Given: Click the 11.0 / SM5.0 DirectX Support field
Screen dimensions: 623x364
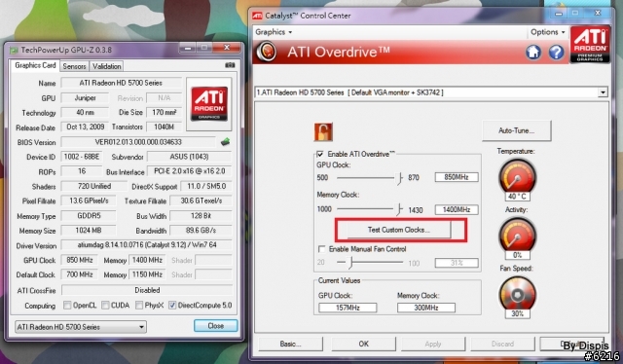Looking at the screenshot, I should click(x=206, y=186).
